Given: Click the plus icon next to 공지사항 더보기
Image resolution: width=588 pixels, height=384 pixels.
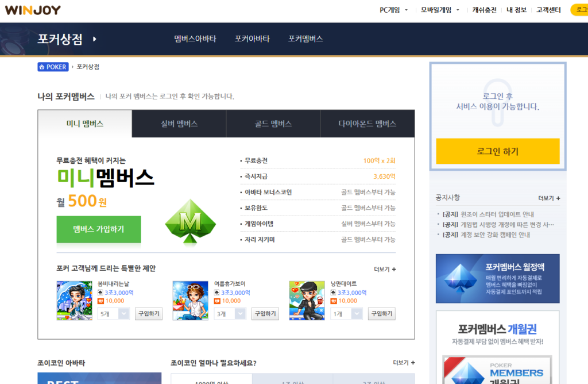Looking at the screenshot, I should [x=558, y=198].
